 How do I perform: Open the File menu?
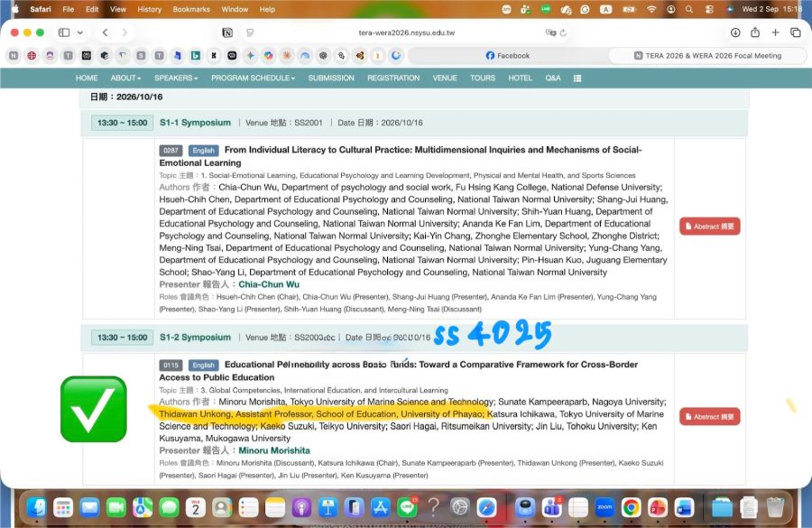point(69,9)
